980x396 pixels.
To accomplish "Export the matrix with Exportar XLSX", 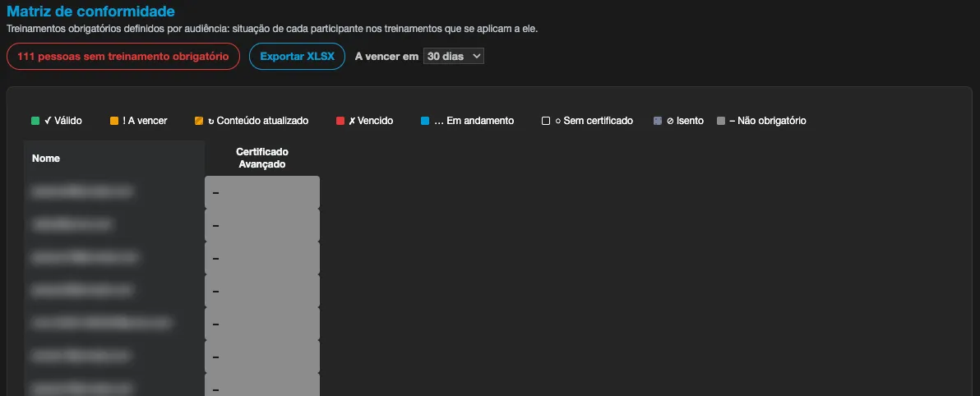I will pos(297,56).
